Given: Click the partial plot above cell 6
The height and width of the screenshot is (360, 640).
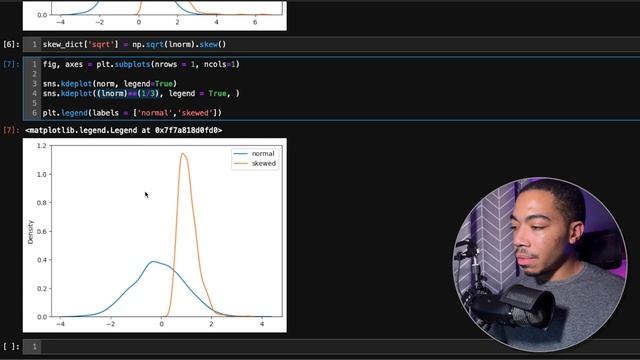Looking at the screenshot, I should (155, 16).
